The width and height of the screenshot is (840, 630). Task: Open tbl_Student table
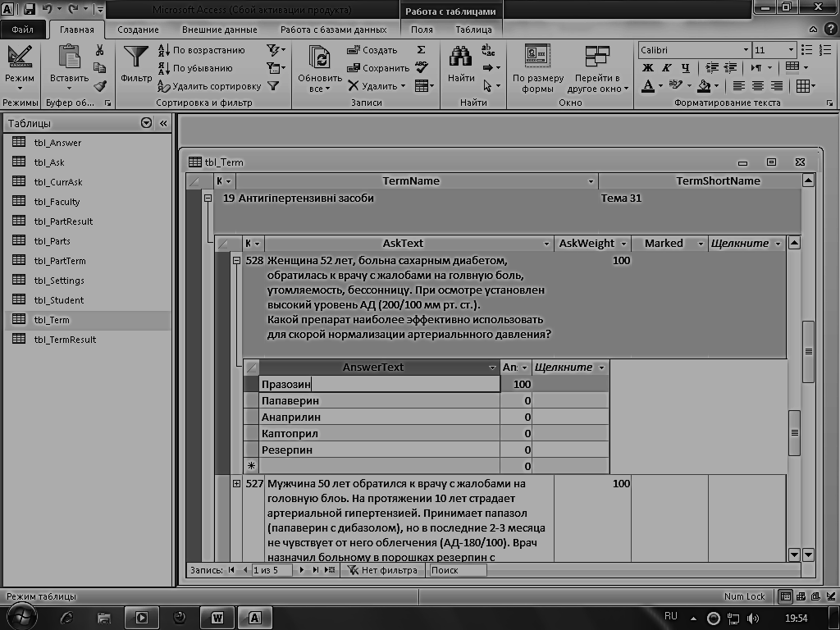coord(59,300)
